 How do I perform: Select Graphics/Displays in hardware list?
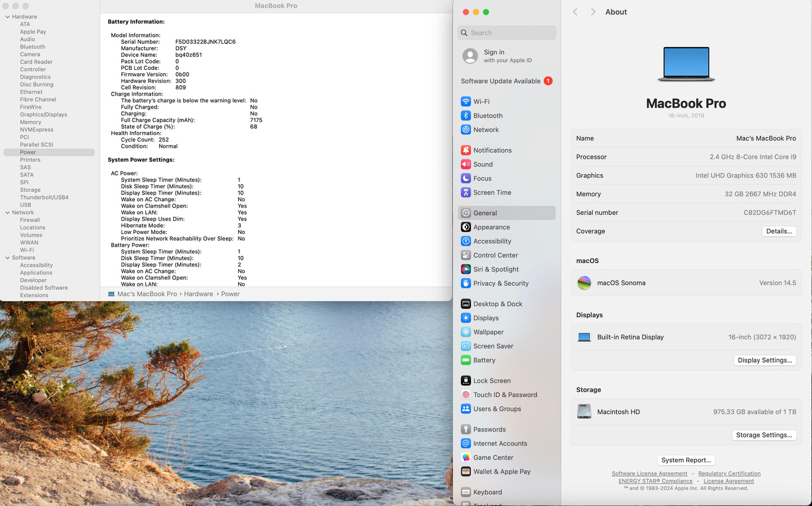click(43, 115)
